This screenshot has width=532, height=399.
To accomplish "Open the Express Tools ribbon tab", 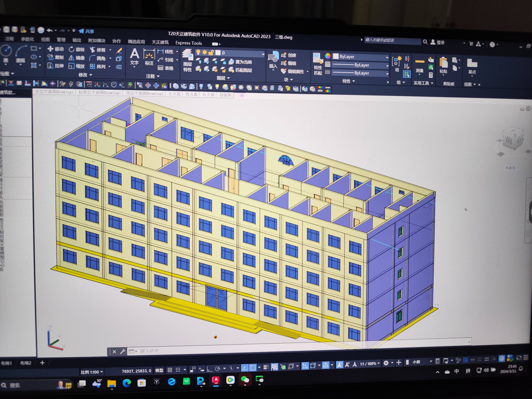I will (x=189, y=43).
